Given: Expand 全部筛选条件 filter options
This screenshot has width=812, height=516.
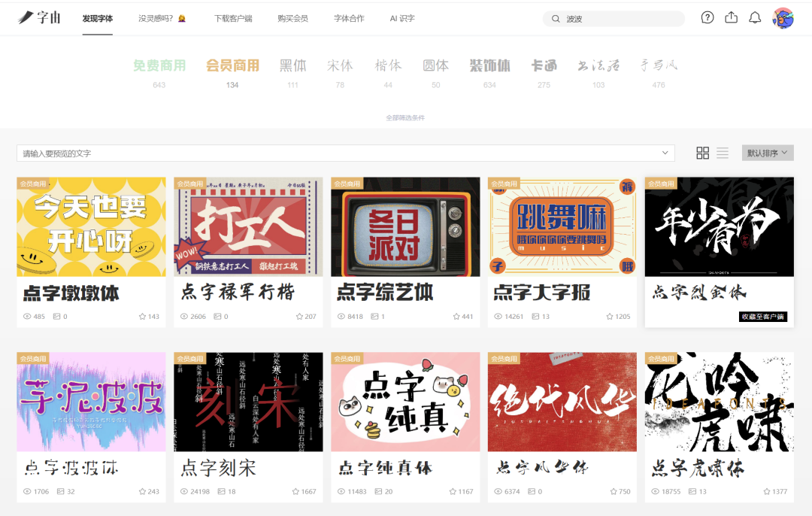Looking at the screenshot, I should (x=405, y=118).
